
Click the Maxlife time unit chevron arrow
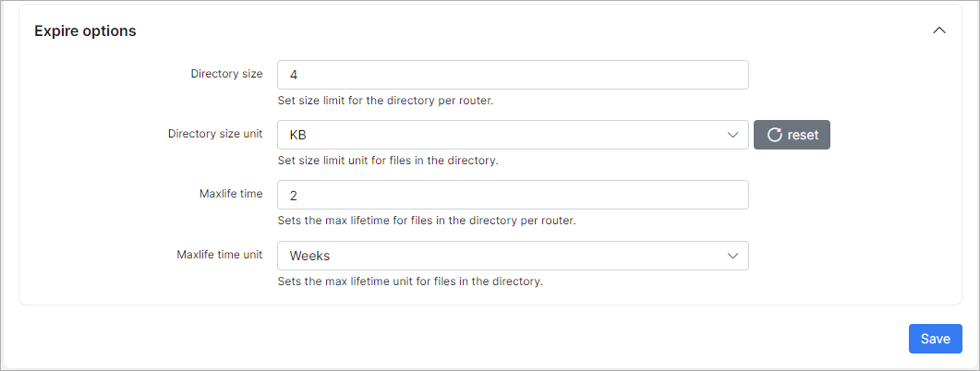pos(733,256)
